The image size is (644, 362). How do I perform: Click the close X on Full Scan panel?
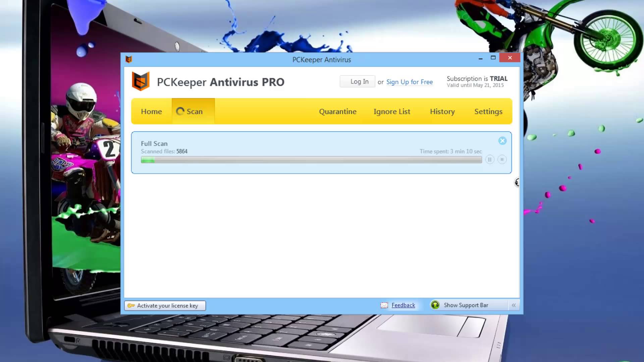click(502, 140)
